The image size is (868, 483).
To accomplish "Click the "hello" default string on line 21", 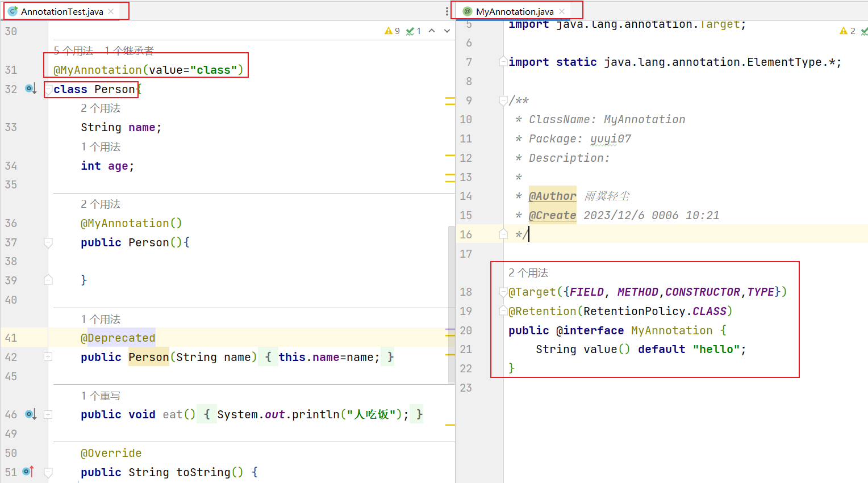I will click(716, 349).
